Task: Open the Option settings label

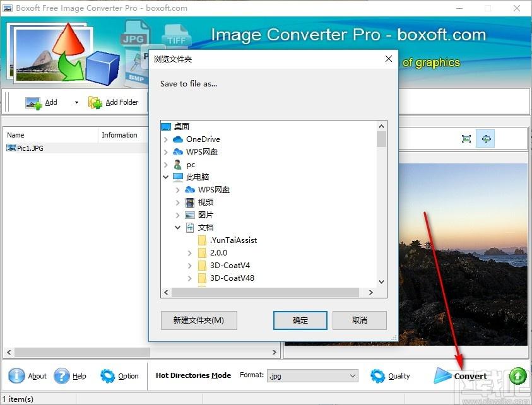Action: pos(128,376)
